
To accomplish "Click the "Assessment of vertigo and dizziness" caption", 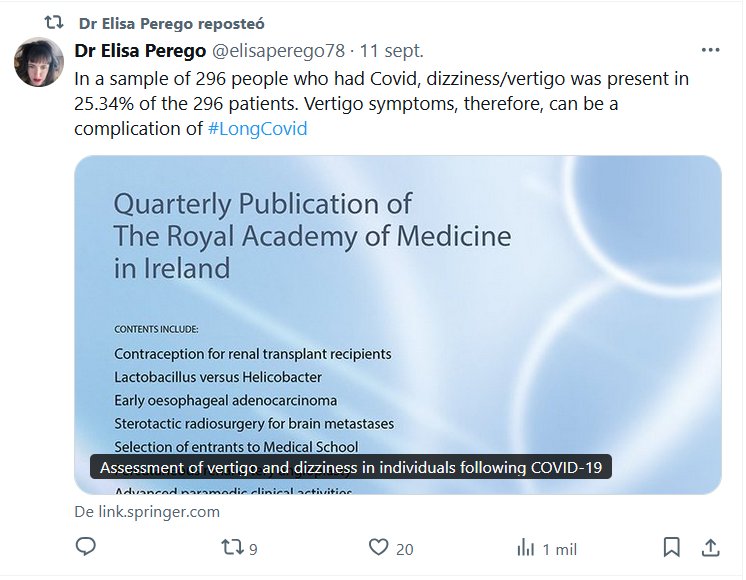I will coord(351,468).
